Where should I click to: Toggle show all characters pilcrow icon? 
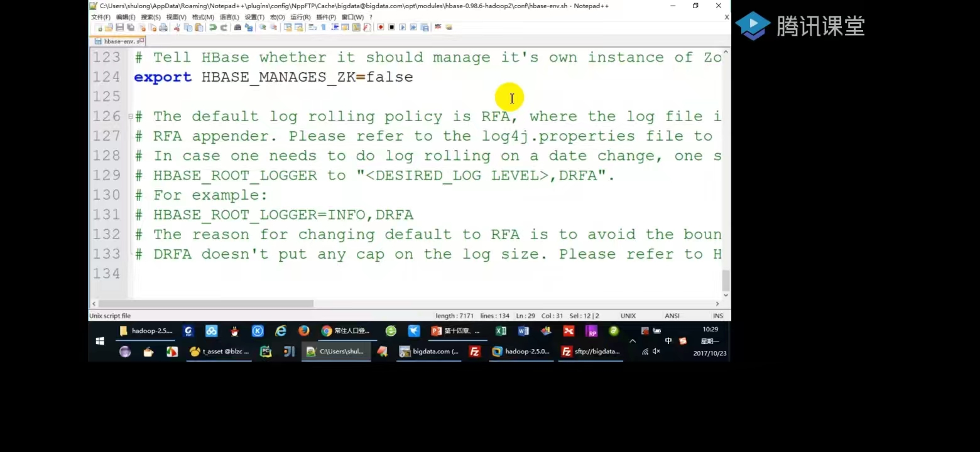324,27
